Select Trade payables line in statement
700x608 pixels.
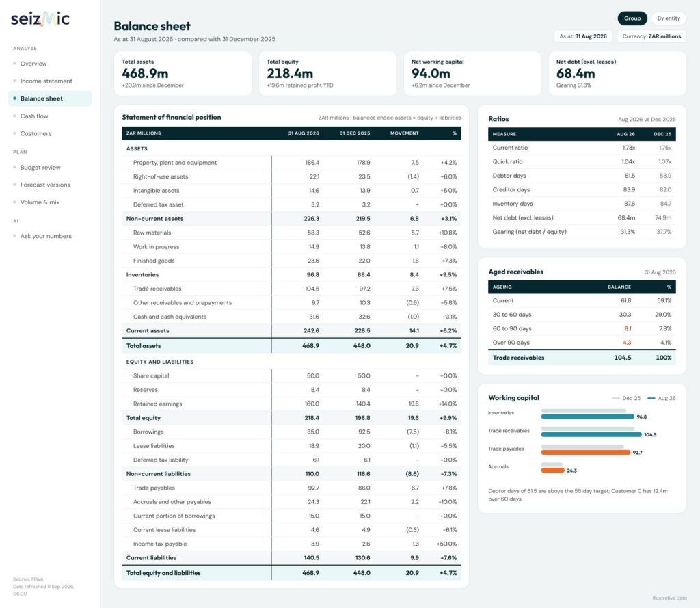[x=291, y=488]
